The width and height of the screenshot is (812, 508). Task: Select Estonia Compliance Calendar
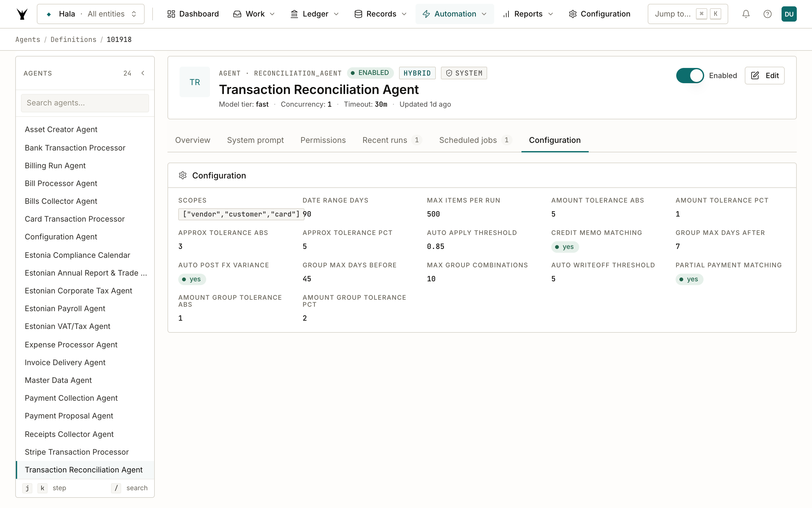click(x=85, y=255)
